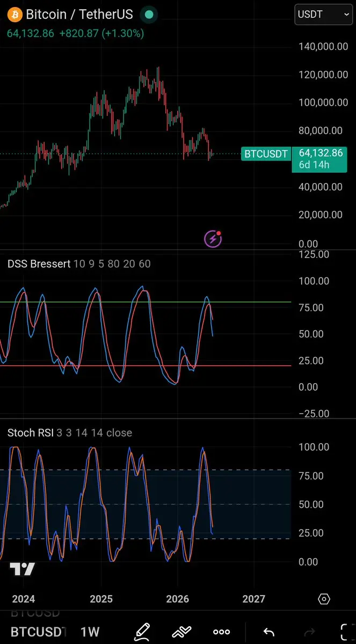The width and height of the screenshot is (356, 644).
Task: Click the 20,000.00 price axis label
Action: (321, 215)
